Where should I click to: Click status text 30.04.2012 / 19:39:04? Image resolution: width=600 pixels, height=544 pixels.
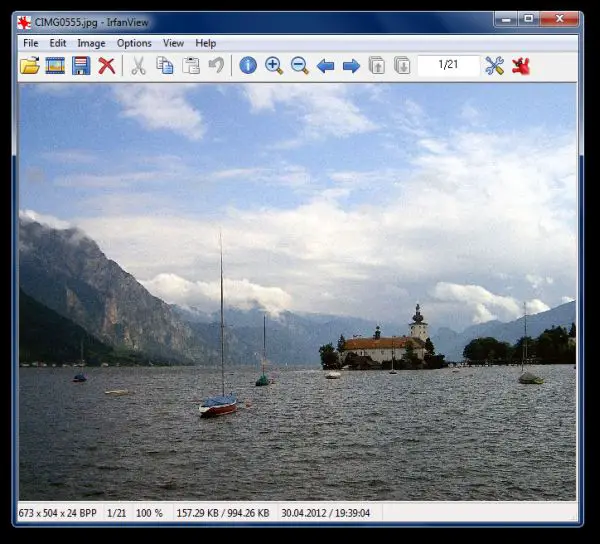[326, 513]
